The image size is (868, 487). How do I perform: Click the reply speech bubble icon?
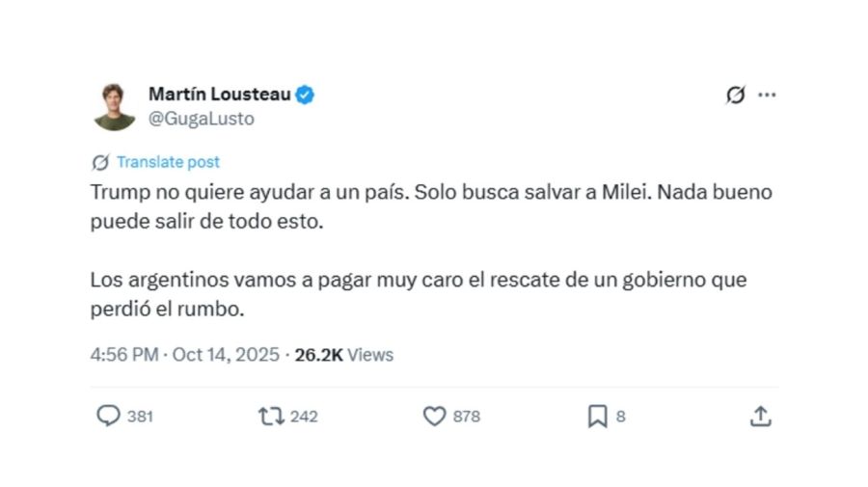coord(108,416)
